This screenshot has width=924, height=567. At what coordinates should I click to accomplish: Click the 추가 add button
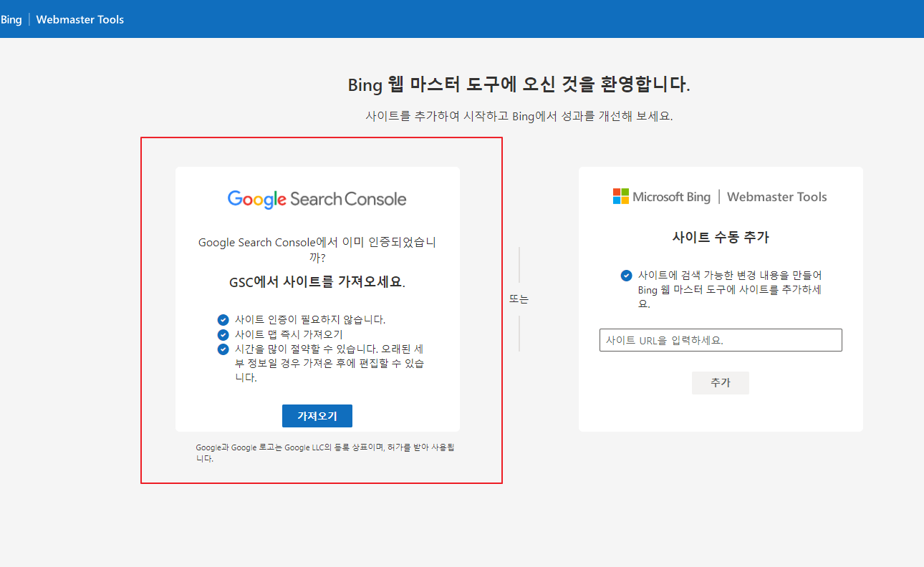click(x=720, y=382)
